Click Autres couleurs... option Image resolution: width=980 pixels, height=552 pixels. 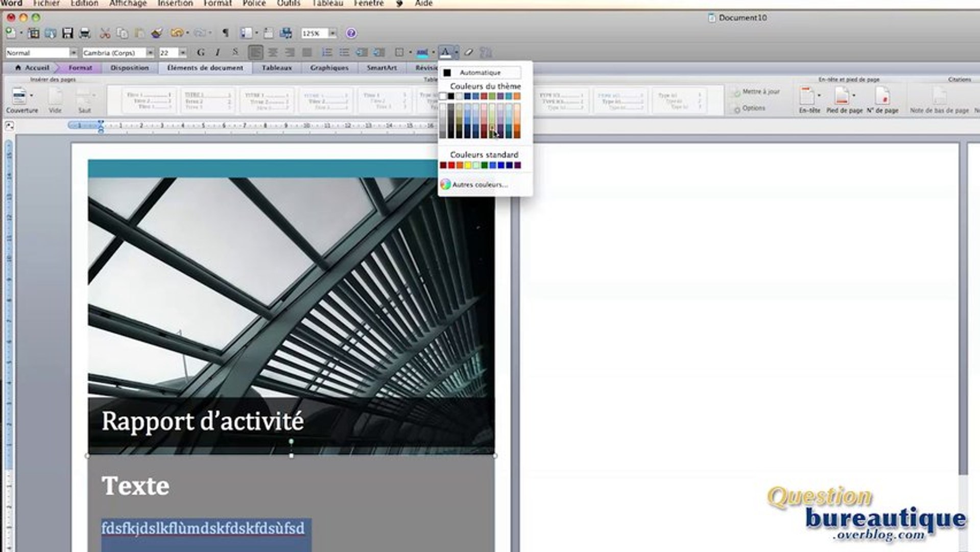click(474, 185)
